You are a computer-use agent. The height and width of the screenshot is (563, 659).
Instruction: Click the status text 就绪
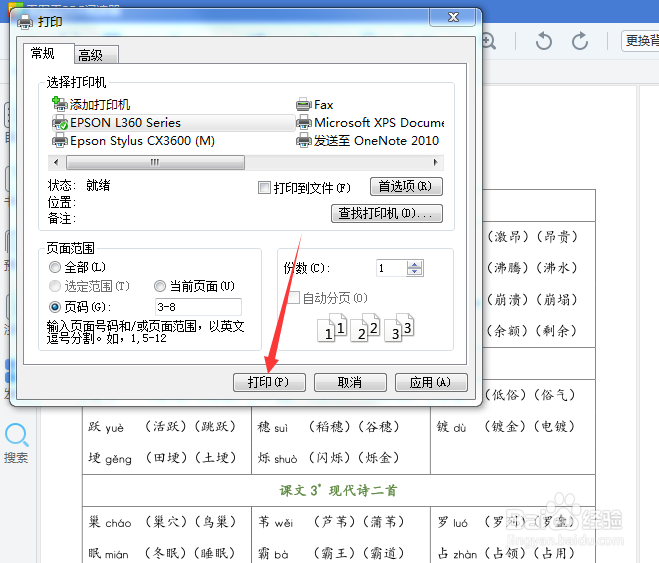point(98,185)
